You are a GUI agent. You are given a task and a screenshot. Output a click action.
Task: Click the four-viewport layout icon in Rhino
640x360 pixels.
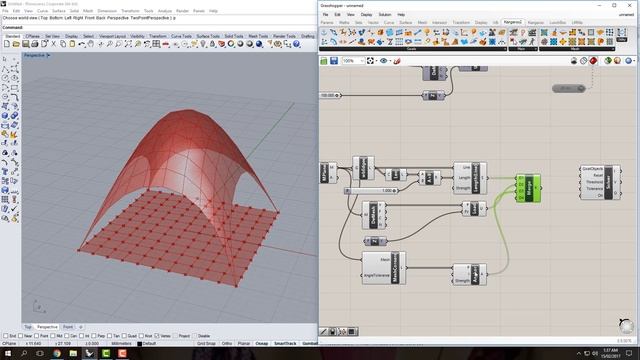coord(156,44)
